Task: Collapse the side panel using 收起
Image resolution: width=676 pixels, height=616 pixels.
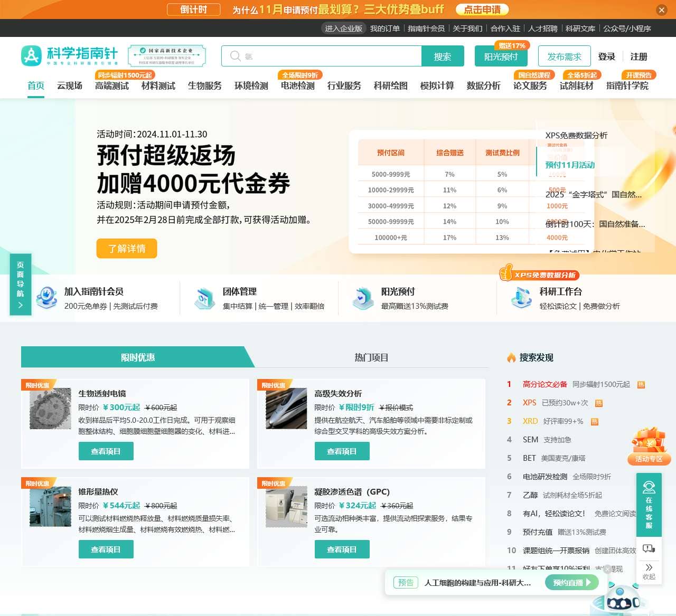Action: click(649, 572)
